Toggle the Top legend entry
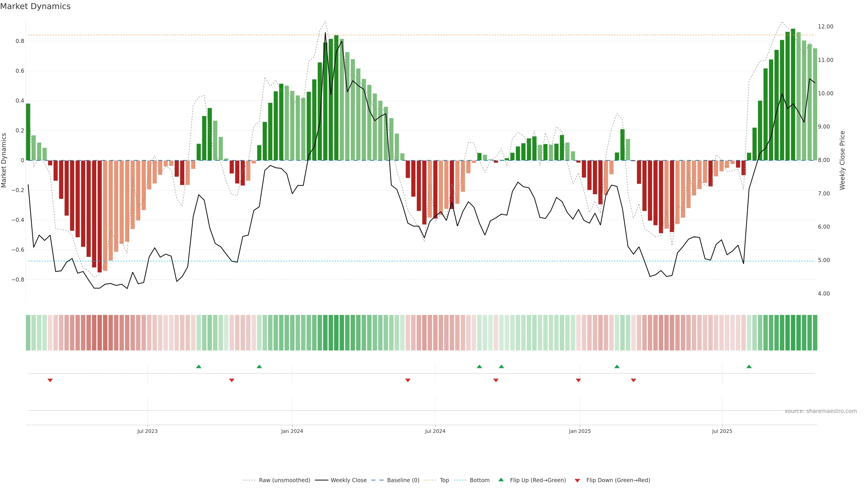 pos(444,480)
